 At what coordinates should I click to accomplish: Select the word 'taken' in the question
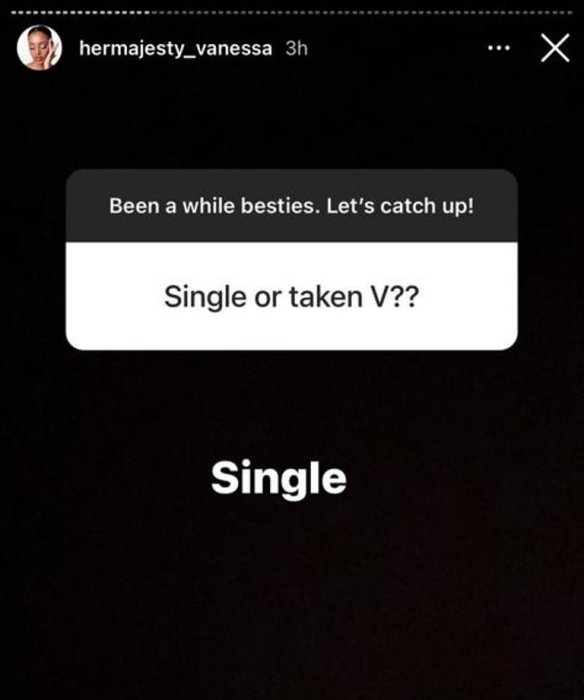325,296
